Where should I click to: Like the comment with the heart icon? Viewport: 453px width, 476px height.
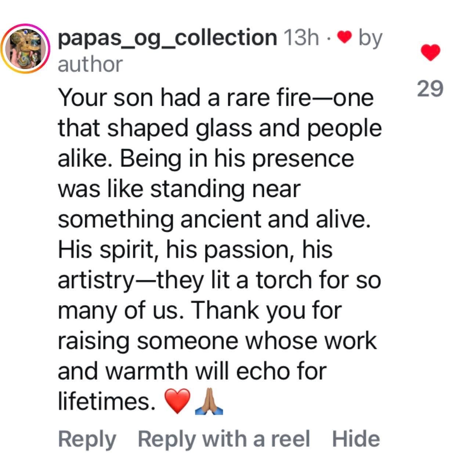430,52
